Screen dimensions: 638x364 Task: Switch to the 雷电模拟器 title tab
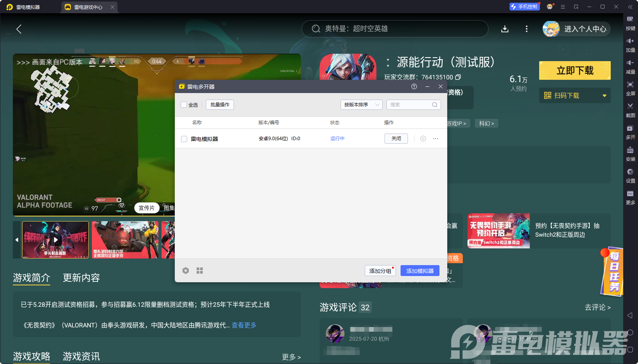tap(23, 7)
